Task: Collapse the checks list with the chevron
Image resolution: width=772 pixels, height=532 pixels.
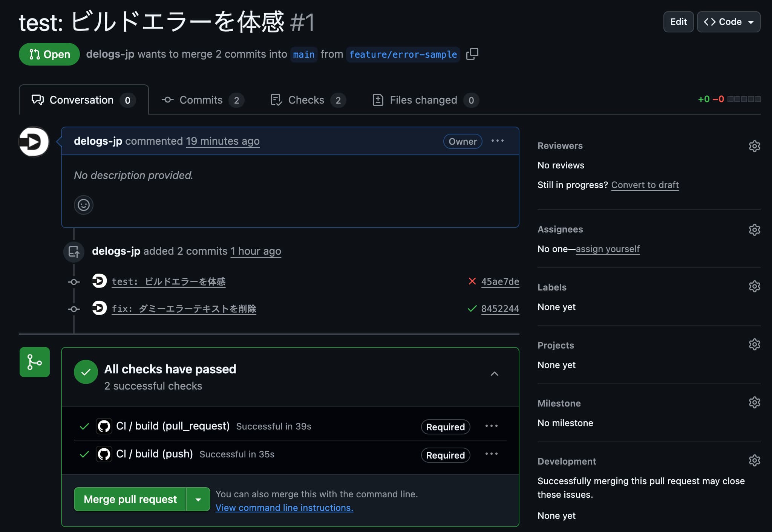Action: tap(495, 374)
